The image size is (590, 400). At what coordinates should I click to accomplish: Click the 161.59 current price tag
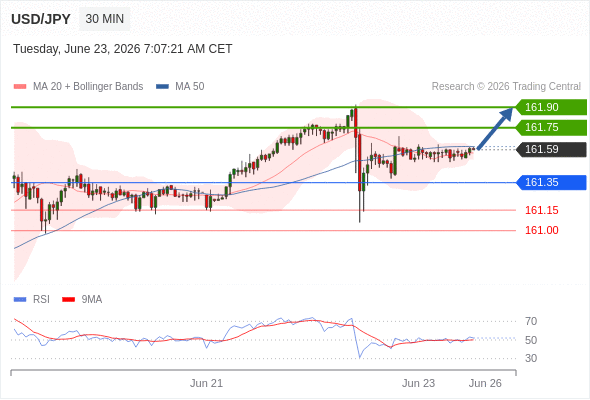pyautogui.click(x=551, y=149)
